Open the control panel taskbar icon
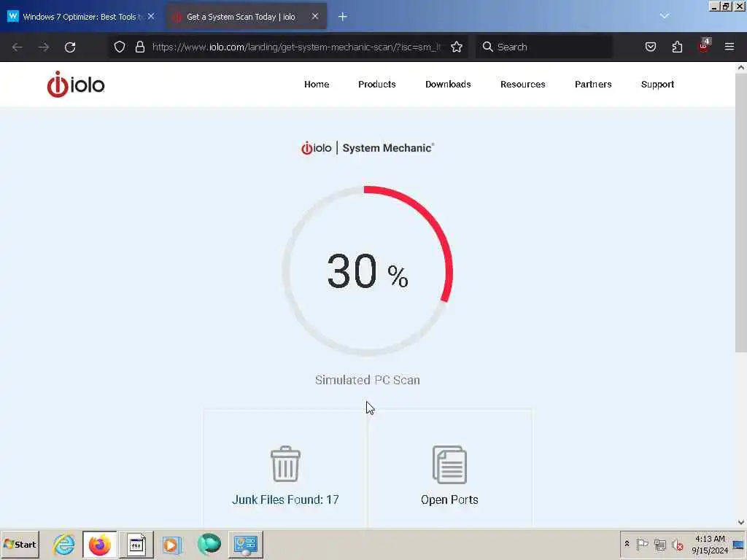This screenshot has width=747, height=560. pos(246,545)
